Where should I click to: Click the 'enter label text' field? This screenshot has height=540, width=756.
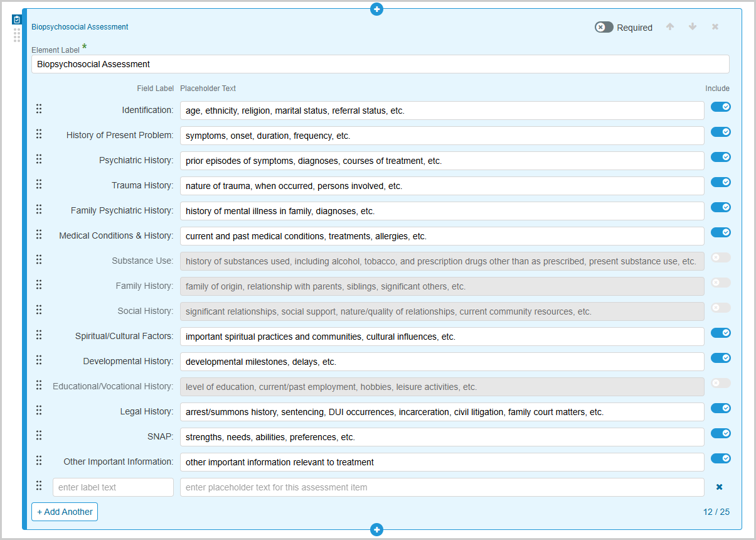click(x=113, y=487)
